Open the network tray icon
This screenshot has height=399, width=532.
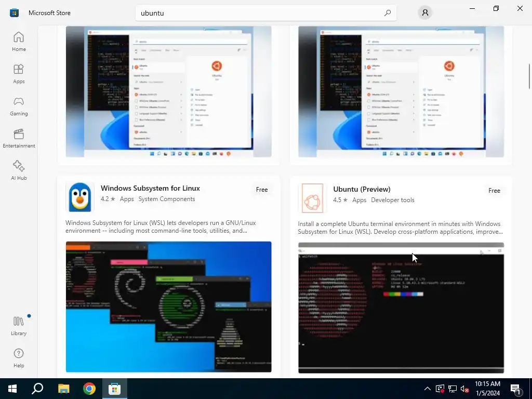tap(453, 389)
